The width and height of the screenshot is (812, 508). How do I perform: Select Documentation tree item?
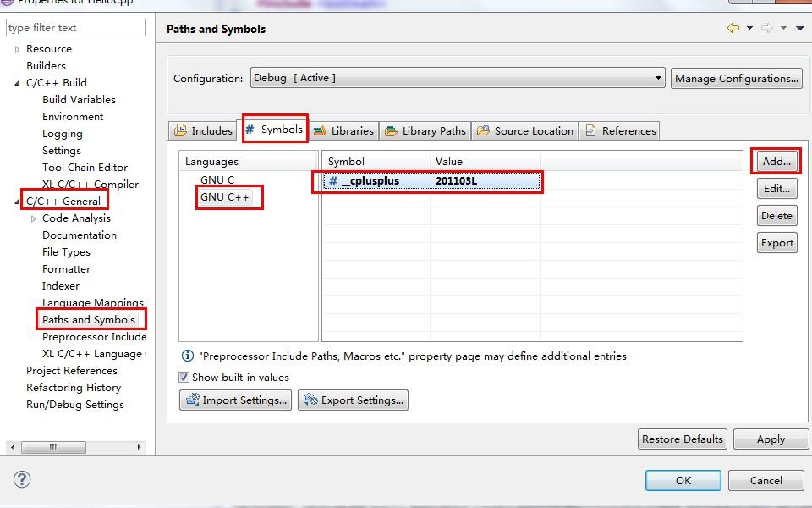(x=80, y=235)
